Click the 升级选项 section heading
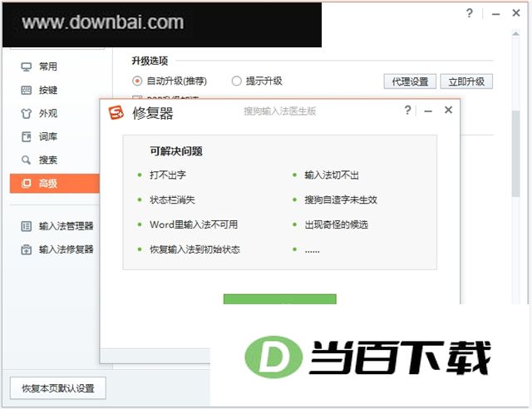 coord(150,61)
